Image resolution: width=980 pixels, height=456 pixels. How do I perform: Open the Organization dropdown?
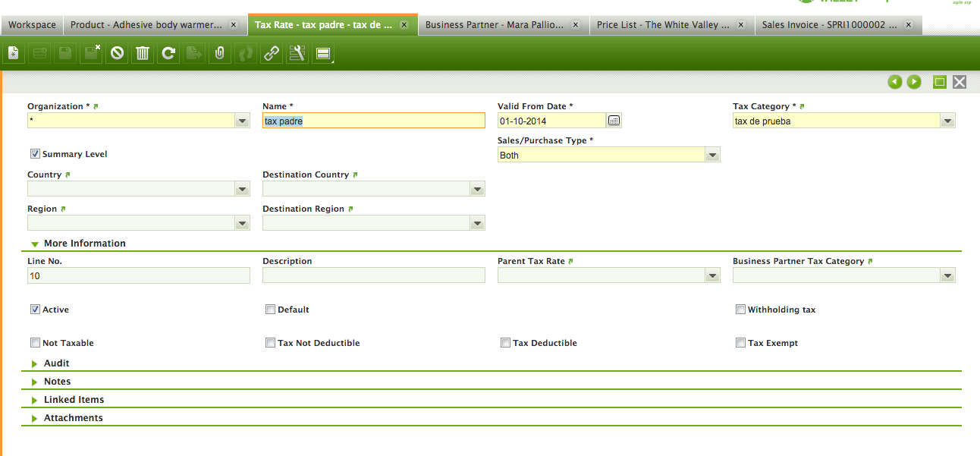(243, 121)
